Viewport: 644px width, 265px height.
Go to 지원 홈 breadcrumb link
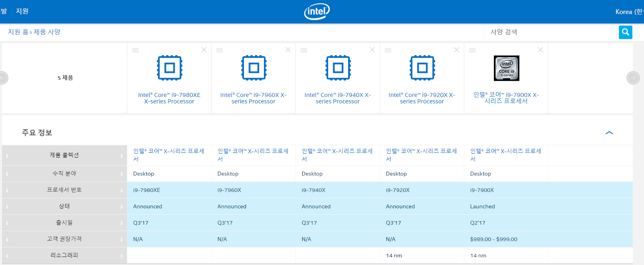point(18,32)
